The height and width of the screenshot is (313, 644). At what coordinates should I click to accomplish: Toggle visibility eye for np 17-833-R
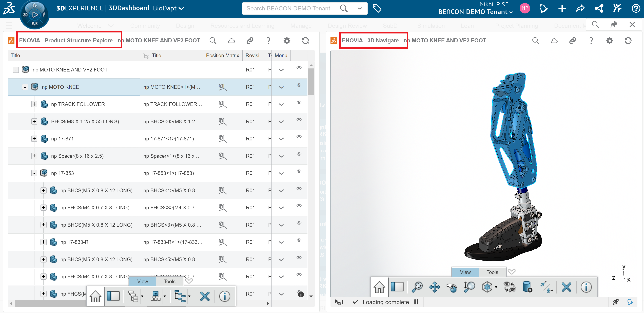click(x=299, y=240)
